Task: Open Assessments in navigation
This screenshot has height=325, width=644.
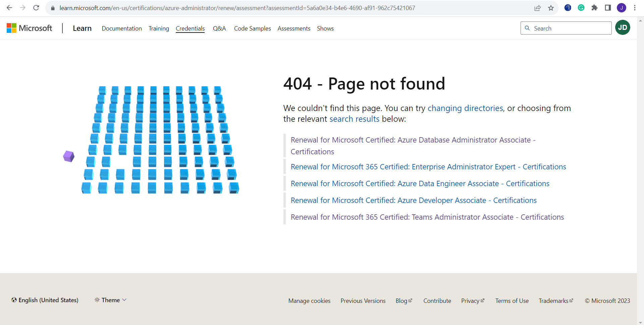Action: pyautogui.click(x=294, y=29)
